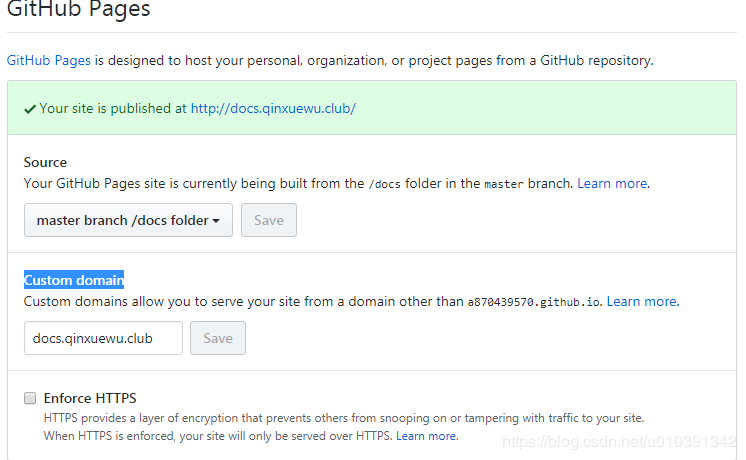Screen dimensions: 746x460
Task: Click the GitHub Pages page heading
Action: (79, 11)
